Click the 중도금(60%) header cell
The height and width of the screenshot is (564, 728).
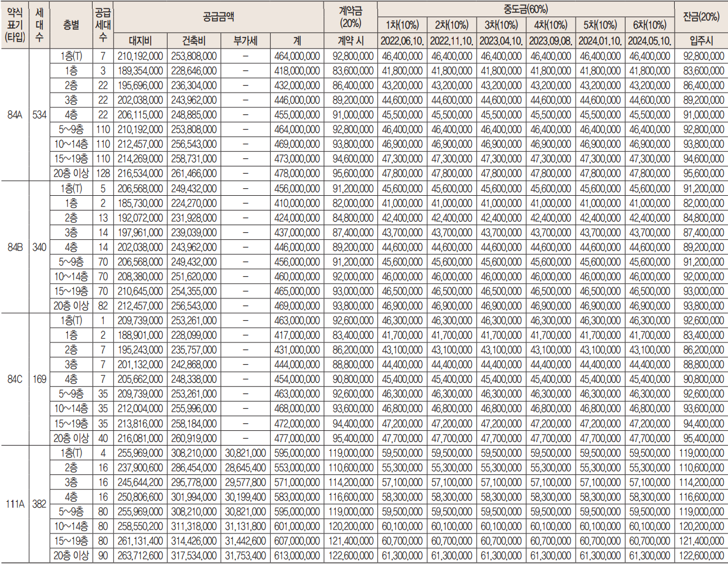coord(526,9)
